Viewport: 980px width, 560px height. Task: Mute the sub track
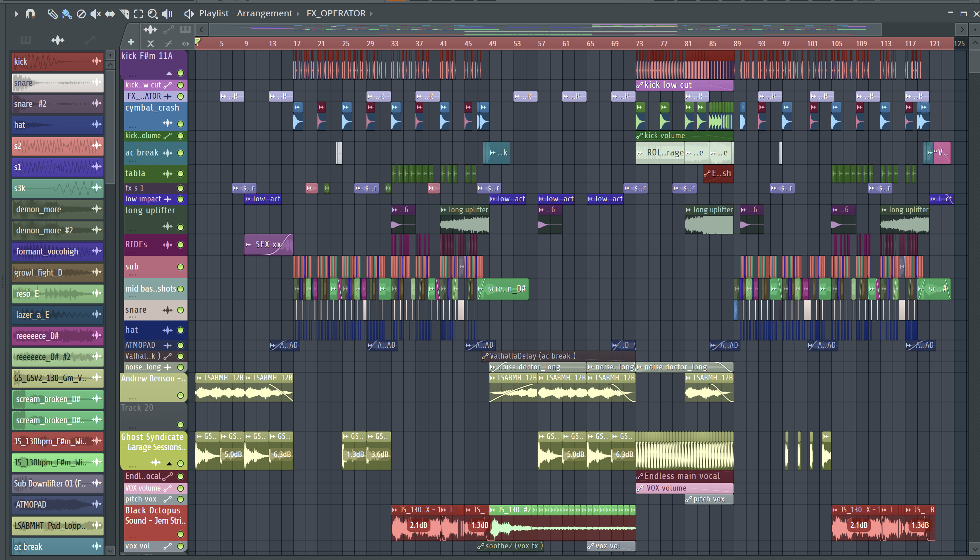pos(180,267)
